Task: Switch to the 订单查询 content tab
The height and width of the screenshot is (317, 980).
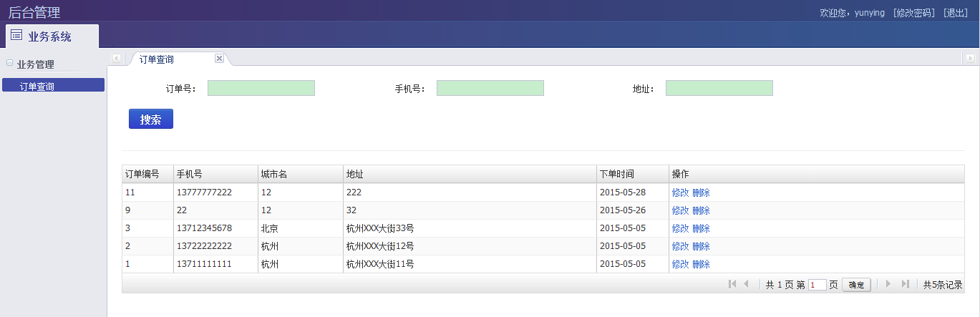Action: [x=156, y=59]
